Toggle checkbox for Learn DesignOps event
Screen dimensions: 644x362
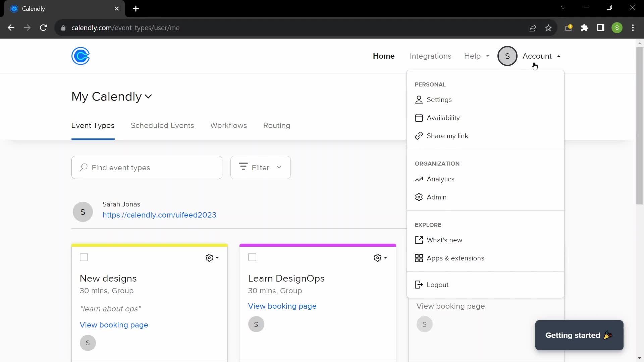(252, 257)
